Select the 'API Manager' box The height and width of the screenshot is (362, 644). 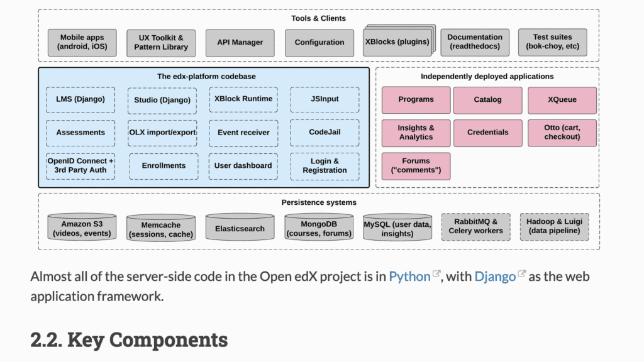[x=240, y=43]
